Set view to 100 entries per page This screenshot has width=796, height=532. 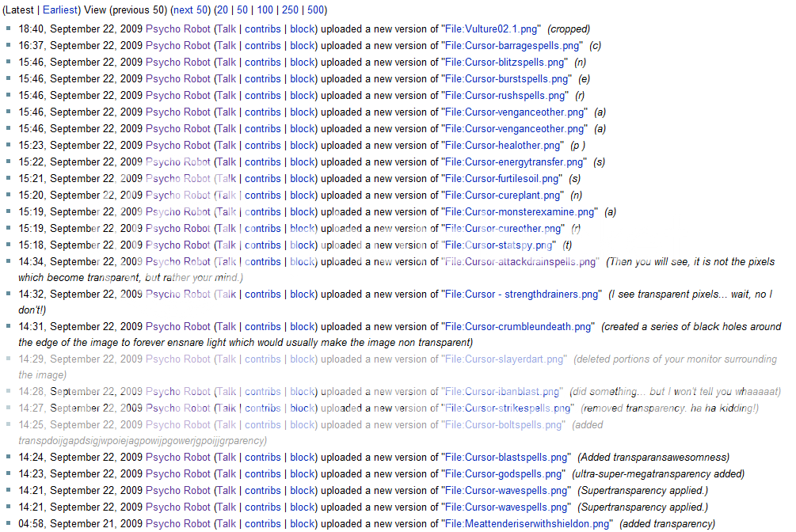coord(265,10)
